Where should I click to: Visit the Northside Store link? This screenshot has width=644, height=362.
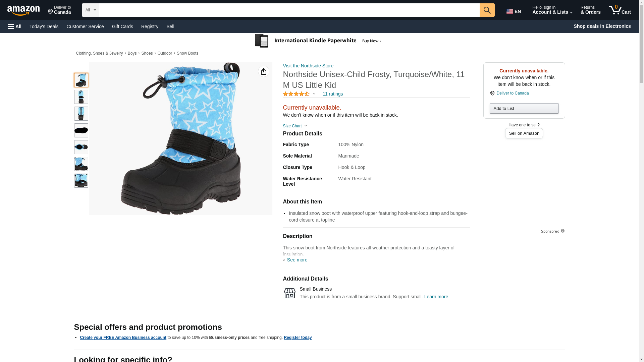[x=308, y=66]
